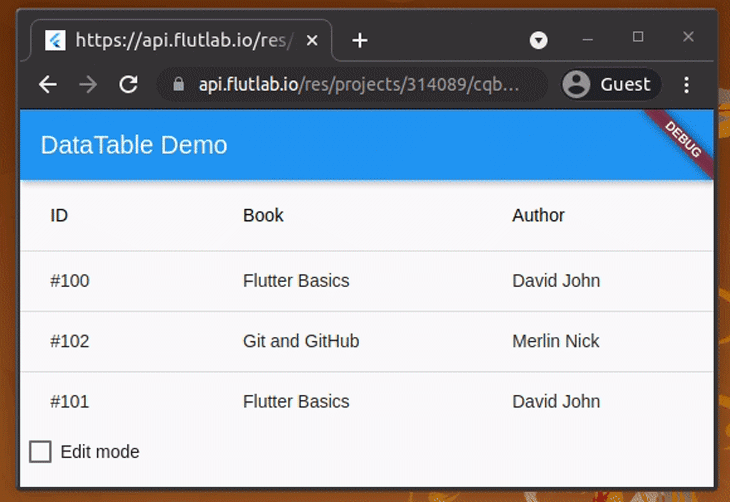This screenshot has width=730, height=502.
Task: Select the Merlin Nick cell
Action: pos(555,341)
